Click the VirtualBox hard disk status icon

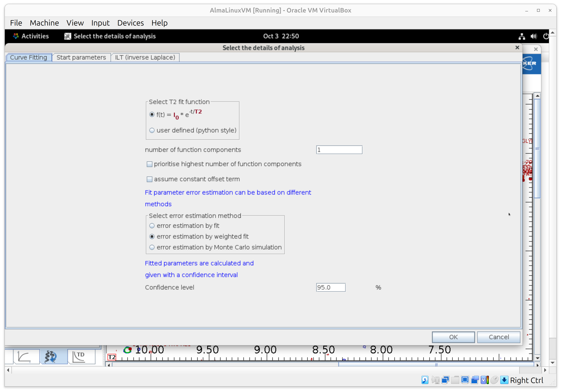click(425, 380)
